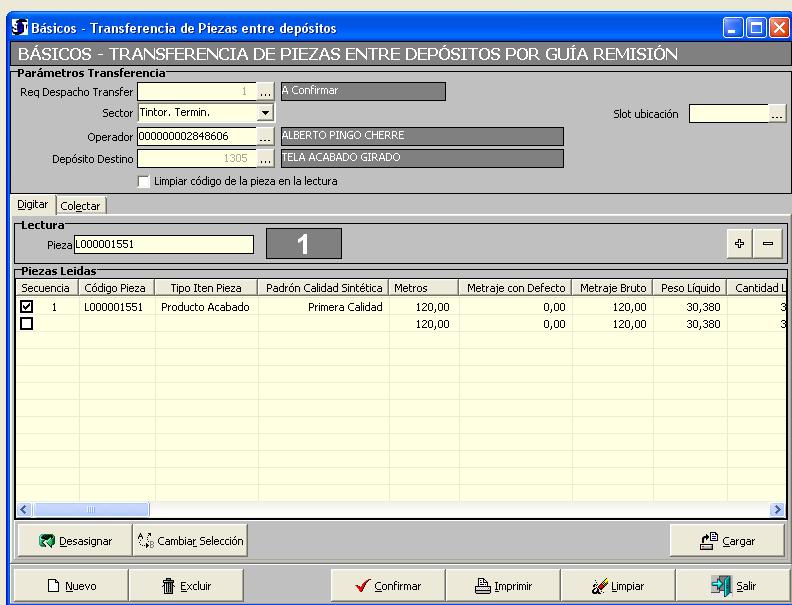Click the minus icon in Lectura panel
792x605 pixels.
coord(767,243)
